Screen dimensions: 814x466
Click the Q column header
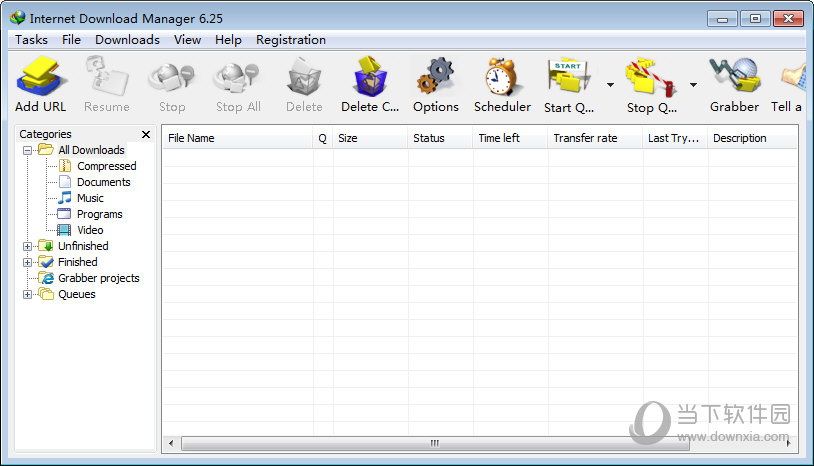click(x=323, y=138)
